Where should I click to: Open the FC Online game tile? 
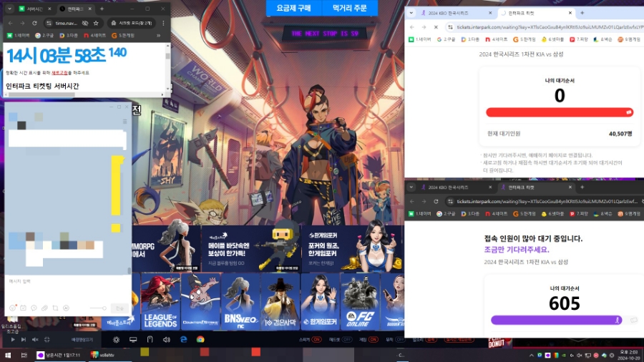(360, 301)
